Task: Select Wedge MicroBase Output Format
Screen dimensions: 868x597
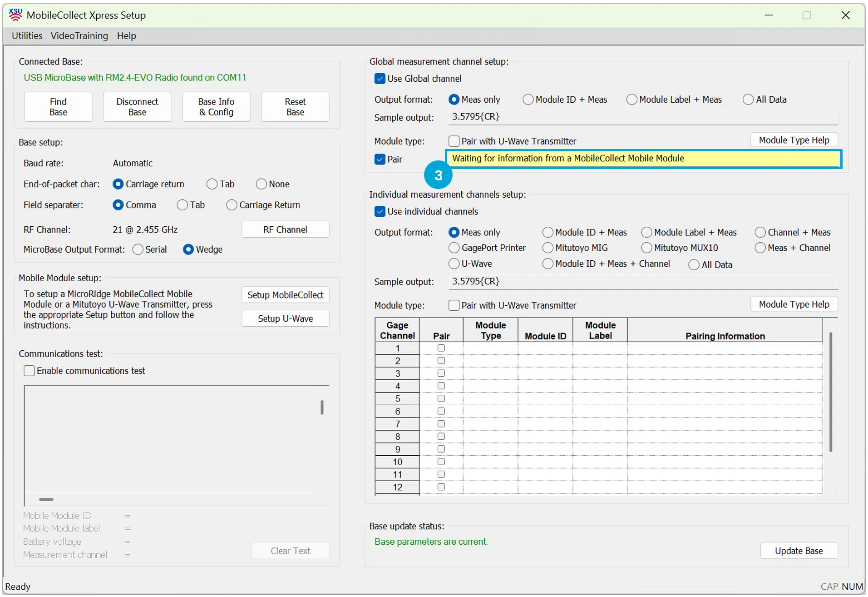Action: [x=188, y=250]
